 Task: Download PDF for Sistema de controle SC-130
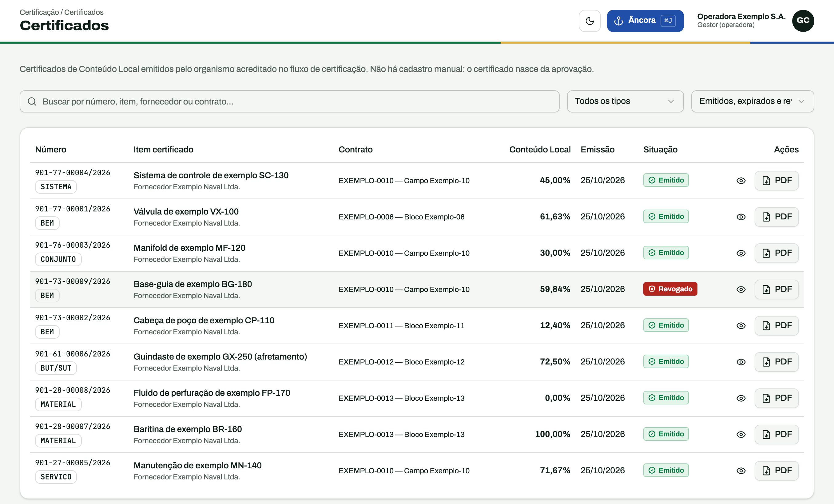click(776, 181)
